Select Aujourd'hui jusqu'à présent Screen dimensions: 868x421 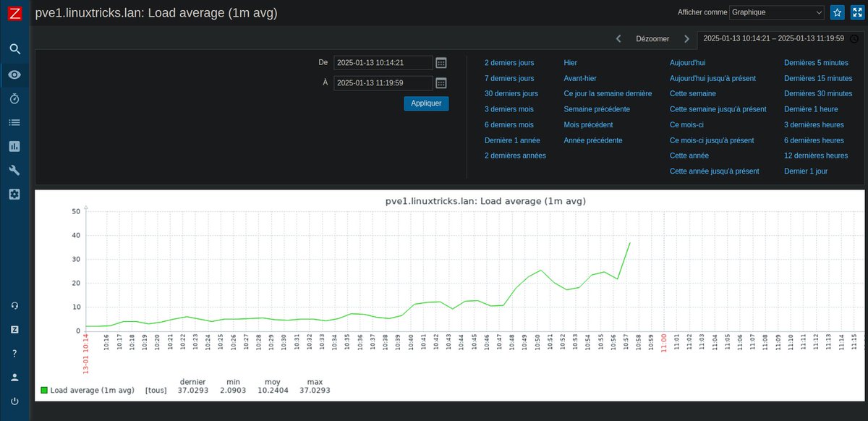(x=713, y=78)
